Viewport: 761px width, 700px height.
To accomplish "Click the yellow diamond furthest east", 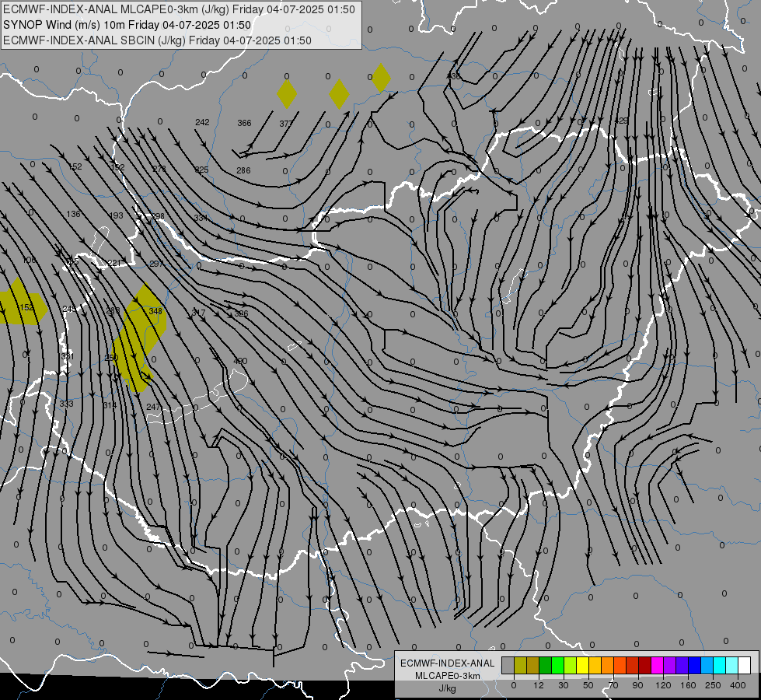I will point(381,78).
